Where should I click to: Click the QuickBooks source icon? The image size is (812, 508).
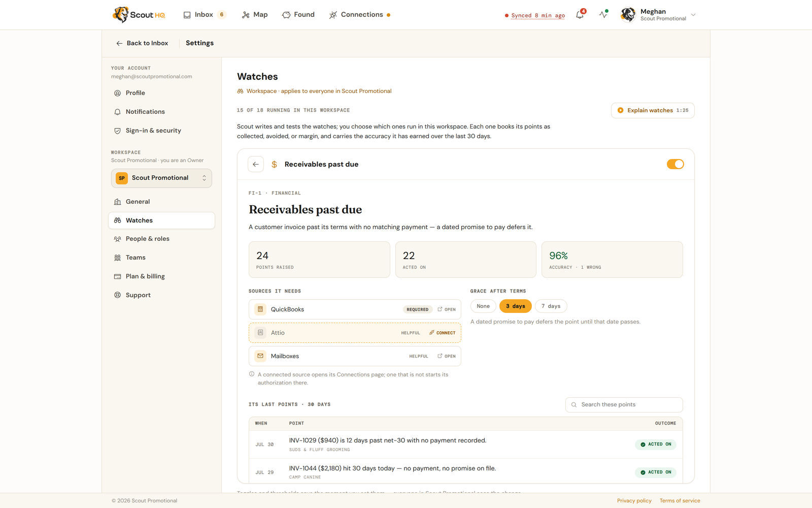[260, 309]
